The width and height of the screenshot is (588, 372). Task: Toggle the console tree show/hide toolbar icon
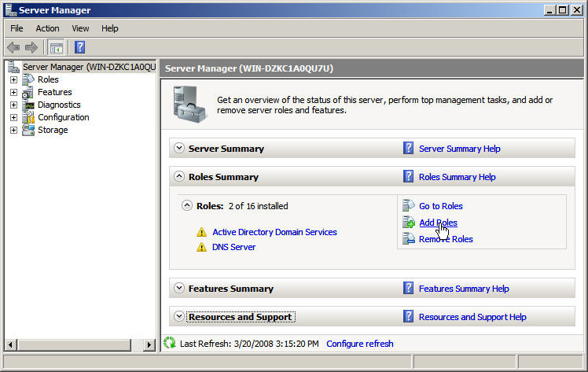57,48
